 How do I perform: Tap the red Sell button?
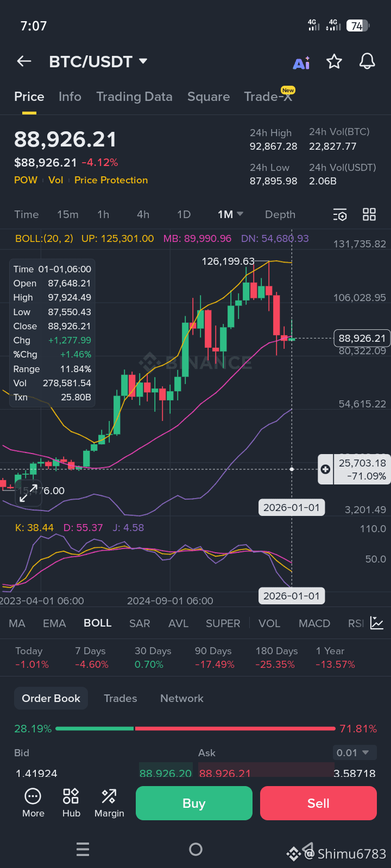coord(318,803)
